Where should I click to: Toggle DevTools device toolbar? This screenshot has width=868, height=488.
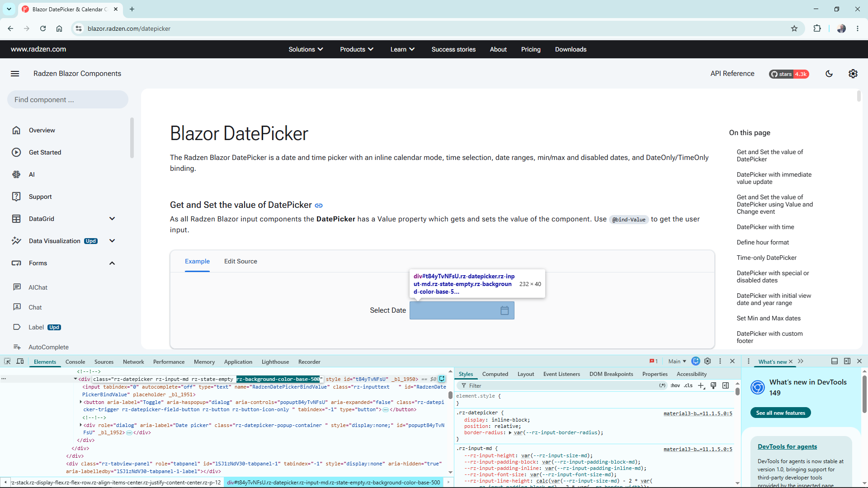[x=20, y=361]
